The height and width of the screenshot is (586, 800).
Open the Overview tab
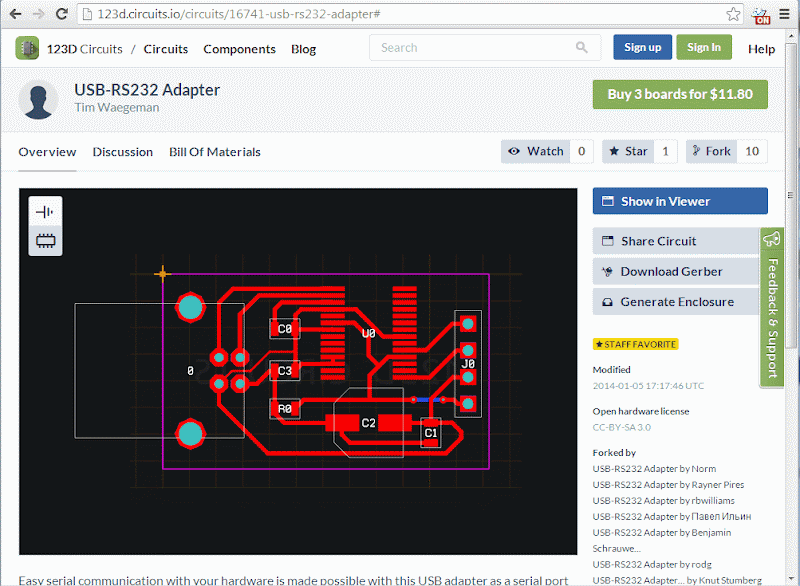(x=47, y=152)
